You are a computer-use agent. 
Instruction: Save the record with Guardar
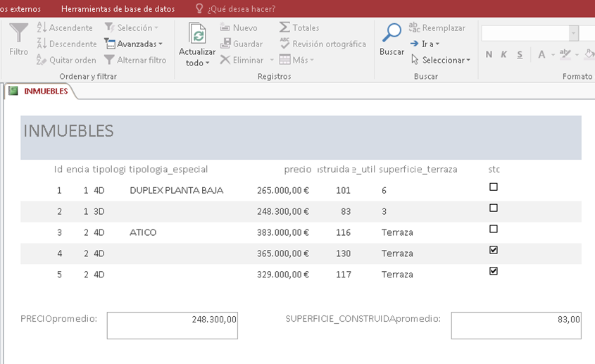[242, 44]
